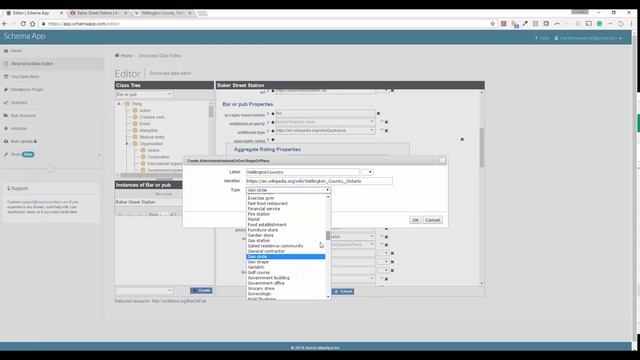Switch to the Baker Street Station browser tab

pyautogui.click(x=97, y=13)
